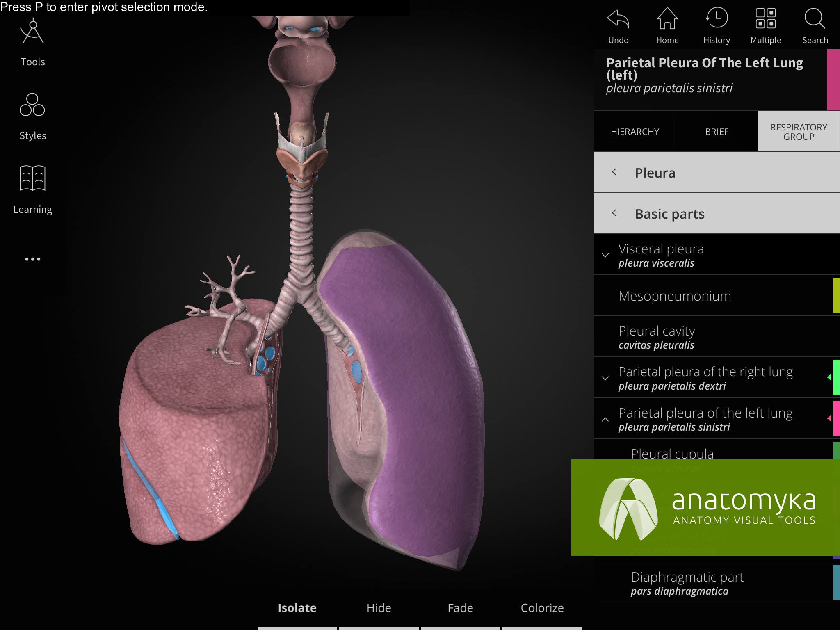The image size is (840, 630).
Task: Click the Hide button
Action: pos(379,608)
